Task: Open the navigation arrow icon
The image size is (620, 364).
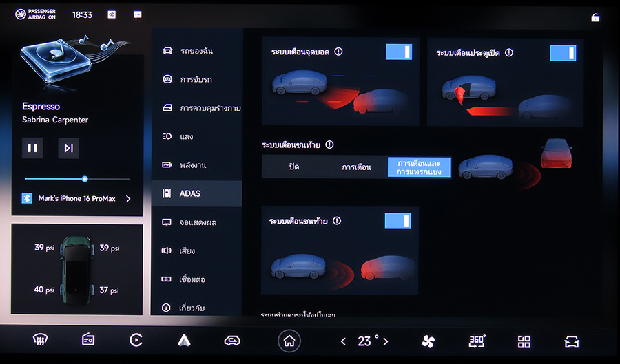Action: (184, 340)
